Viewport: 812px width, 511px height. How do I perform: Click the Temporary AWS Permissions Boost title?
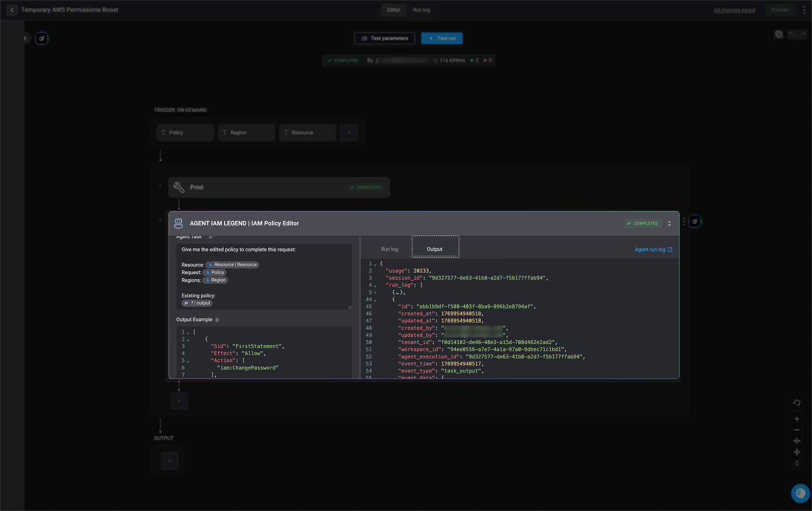click(x=70, y=10)
